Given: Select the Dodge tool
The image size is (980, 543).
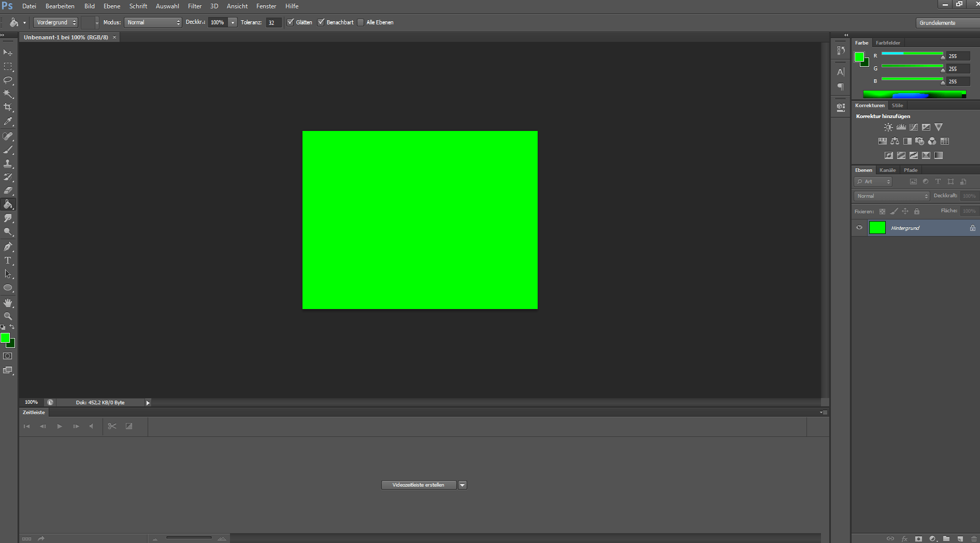Looking at the screenshot, I should click(x=8, y=232).
